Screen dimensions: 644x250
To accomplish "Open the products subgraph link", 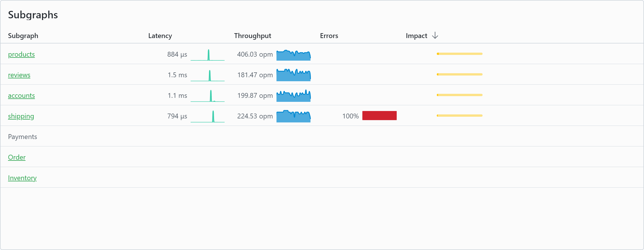I will [x=21, y=54].
